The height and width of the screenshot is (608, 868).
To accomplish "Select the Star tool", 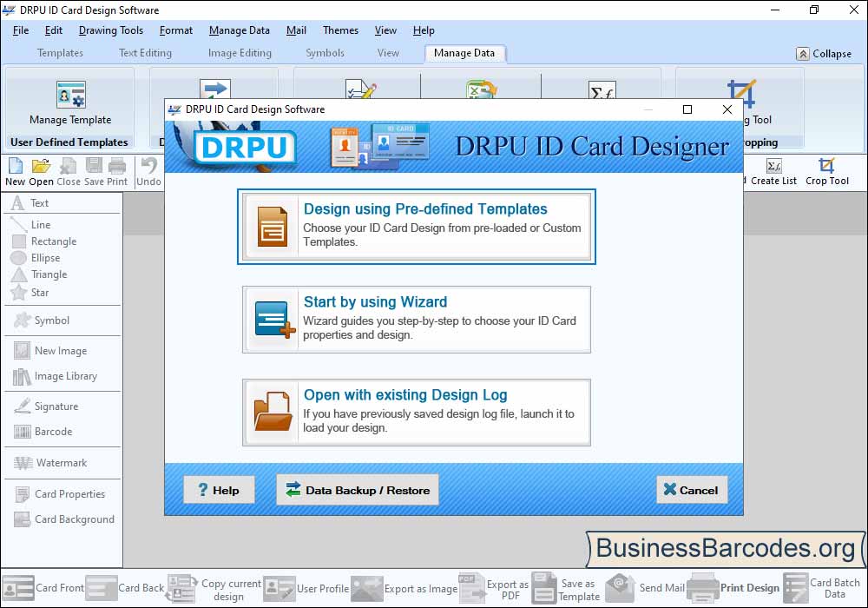I will point(30,293).
